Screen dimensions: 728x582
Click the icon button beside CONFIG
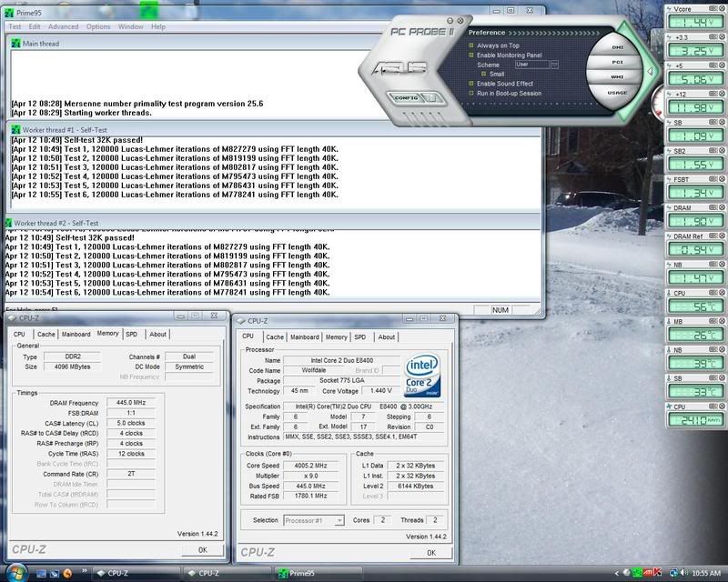(432, 98)
